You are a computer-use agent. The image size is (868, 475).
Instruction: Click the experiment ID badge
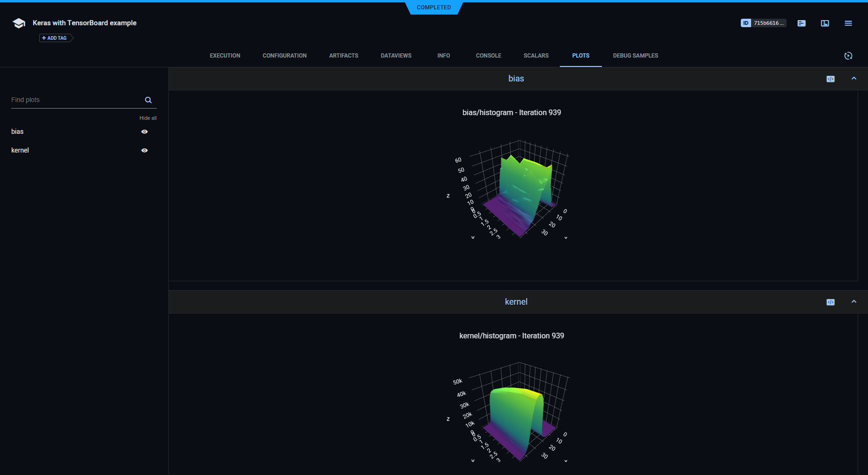click(763, 23)
